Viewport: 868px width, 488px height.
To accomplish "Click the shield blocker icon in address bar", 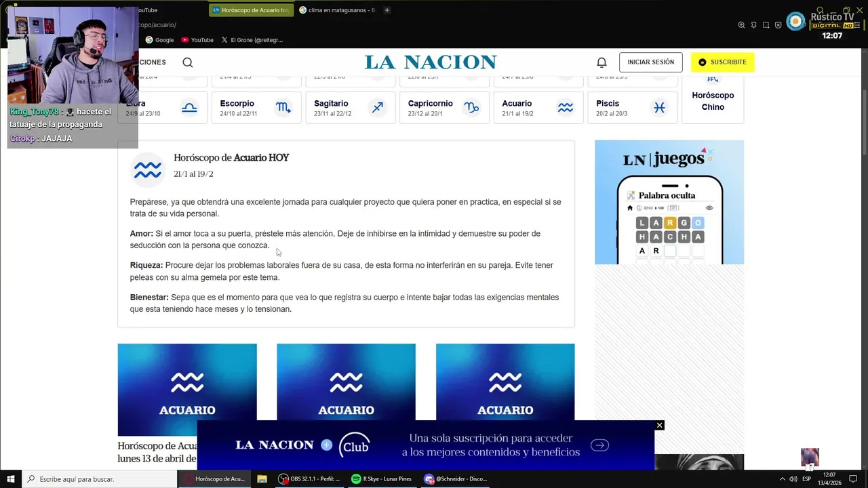I will pos(778,25).
